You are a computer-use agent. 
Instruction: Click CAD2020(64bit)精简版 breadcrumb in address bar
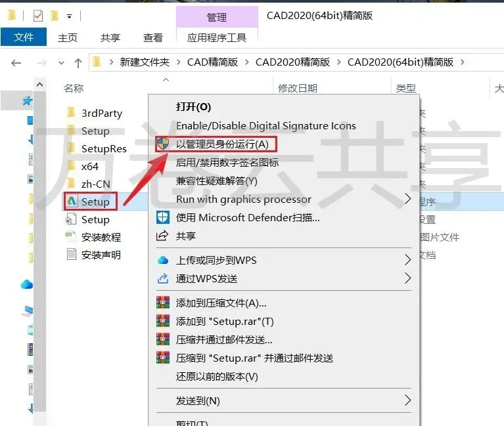tap(400, 62)
